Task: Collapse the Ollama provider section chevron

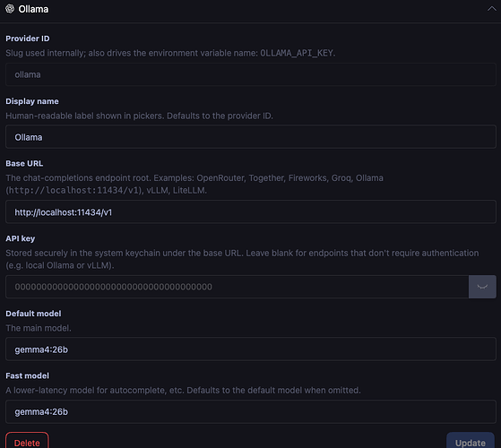Action: tap(491, 9)
